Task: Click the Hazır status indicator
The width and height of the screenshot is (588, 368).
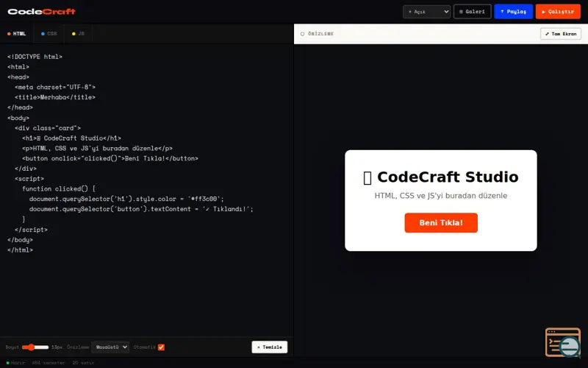Action: coord(15,363)
